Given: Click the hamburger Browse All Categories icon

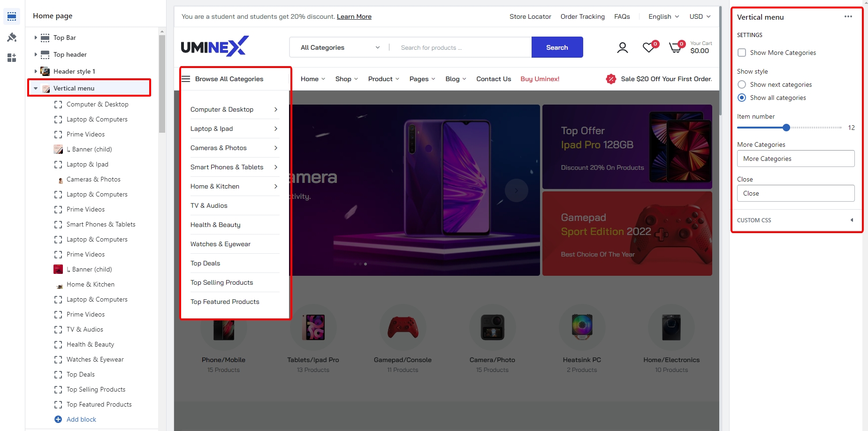Looking at the screenshot, I should 186,79.
